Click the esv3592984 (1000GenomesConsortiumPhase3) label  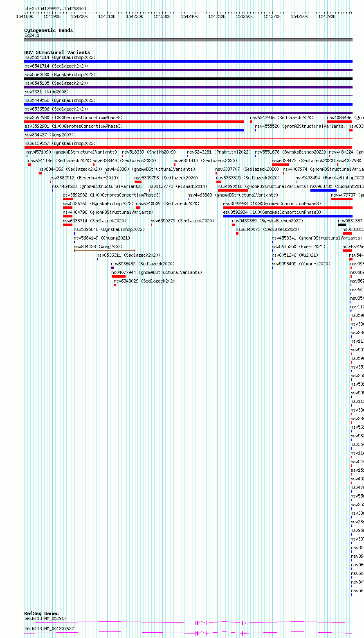[x=272, y=213]
